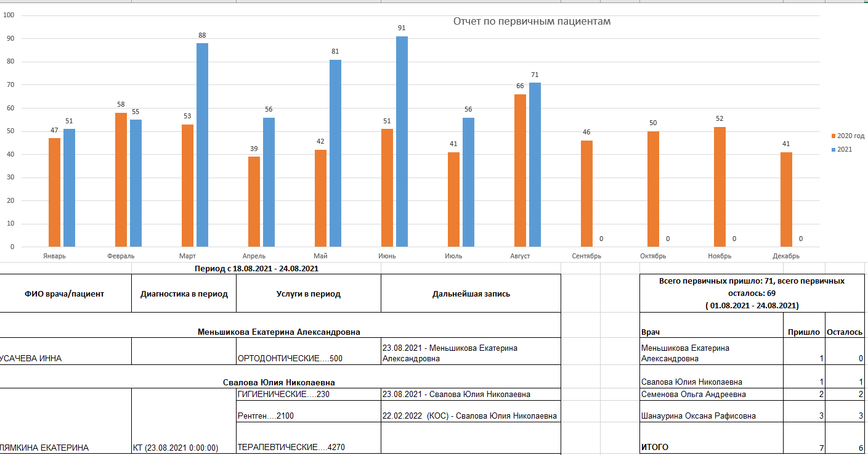Click the "Период с 18.08.2021 - 24.08.2021" cell

point(256,269)
